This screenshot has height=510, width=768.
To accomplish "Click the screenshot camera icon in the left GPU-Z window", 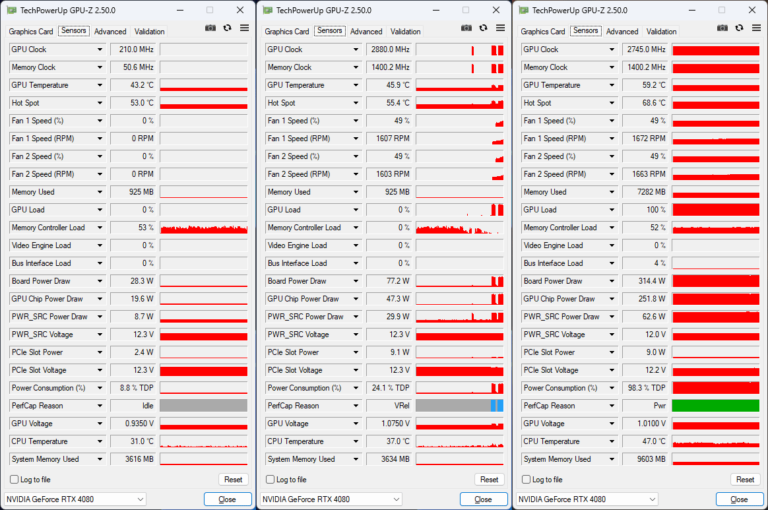I will [x=210, y=29].
